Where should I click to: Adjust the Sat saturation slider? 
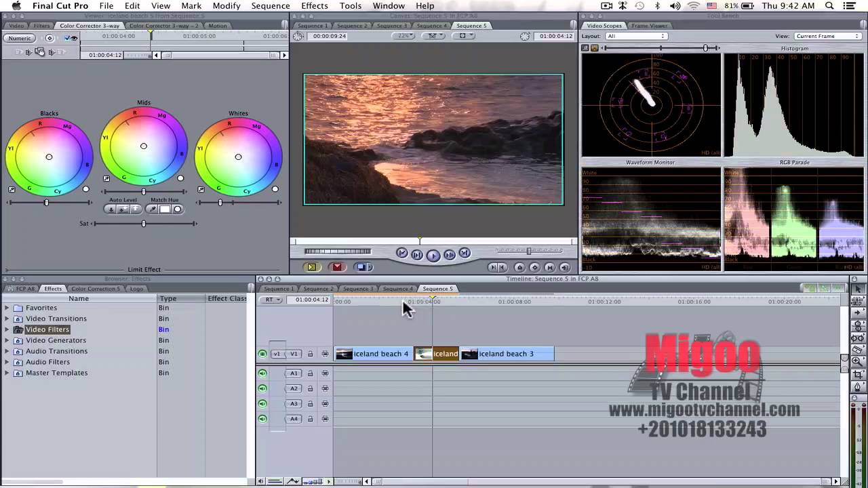143,224
